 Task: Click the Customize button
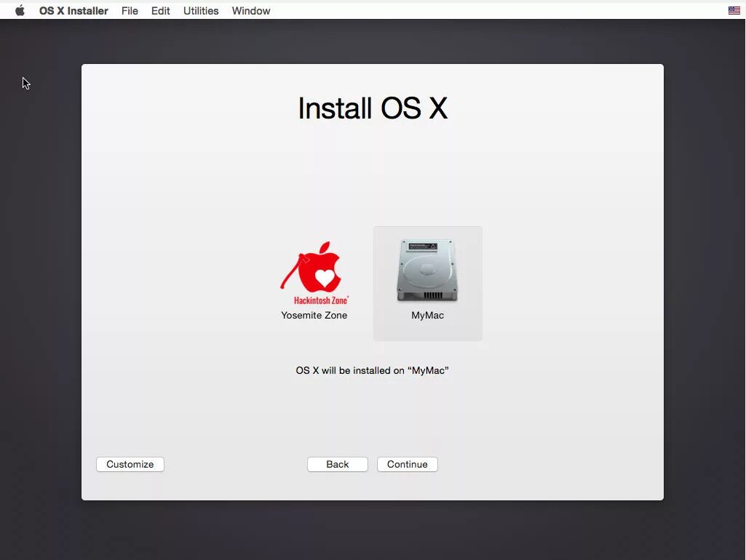(x=130, y=464)
